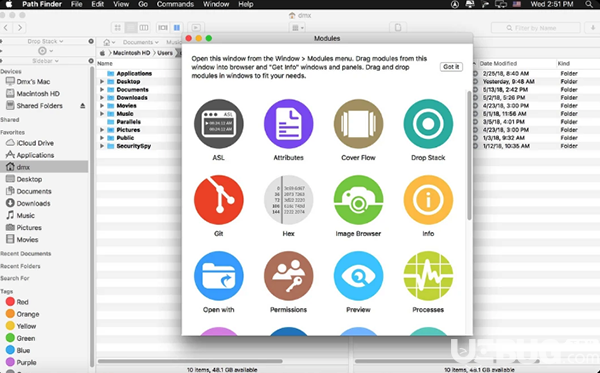Screen dimensions: 600x373
Task: Open the Drop Stack dropdown header
Action: tap(45, 41)
